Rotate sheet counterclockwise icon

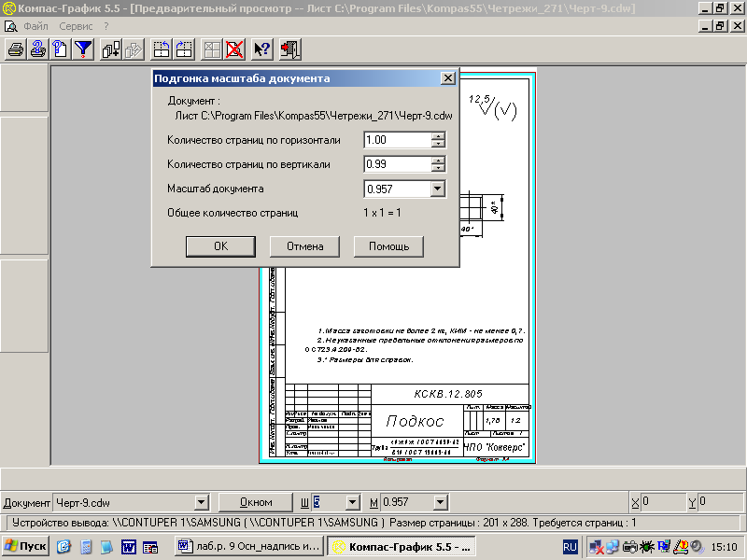point(161,49)
